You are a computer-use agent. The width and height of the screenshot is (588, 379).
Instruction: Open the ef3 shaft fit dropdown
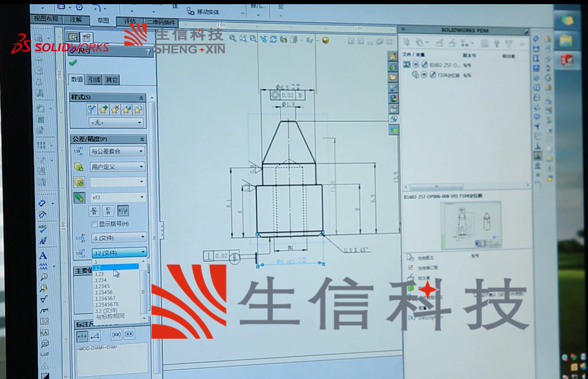point(118,198)
